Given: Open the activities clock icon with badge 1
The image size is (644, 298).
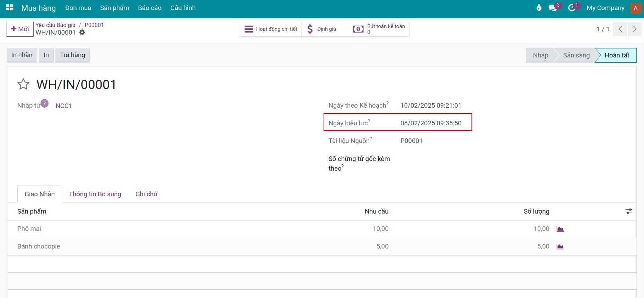Looking at the screenshot, I should [x=572, y=8].
